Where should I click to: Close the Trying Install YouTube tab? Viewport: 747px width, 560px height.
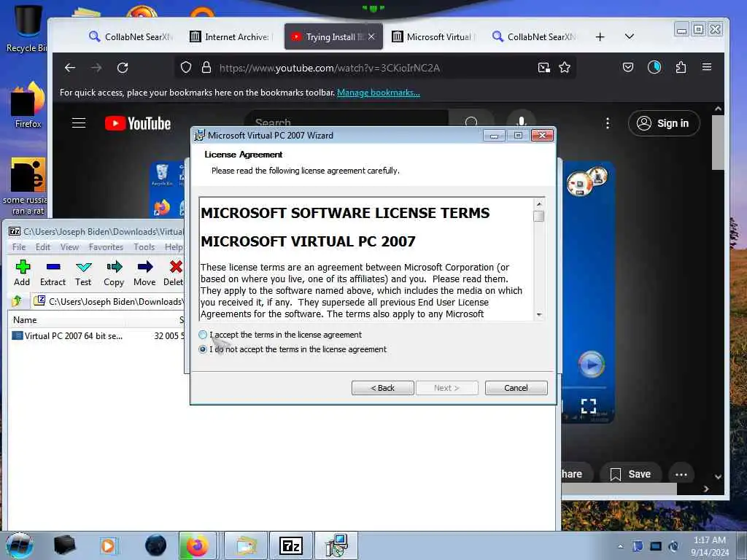click(x=371, y=36)
